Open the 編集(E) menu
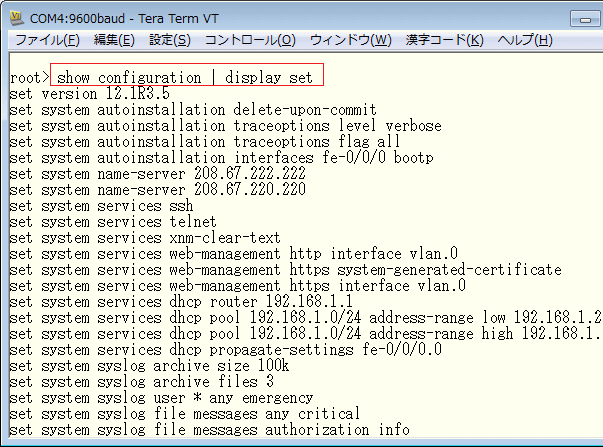This screenshot has width=603, height=447. coord(114,40)
